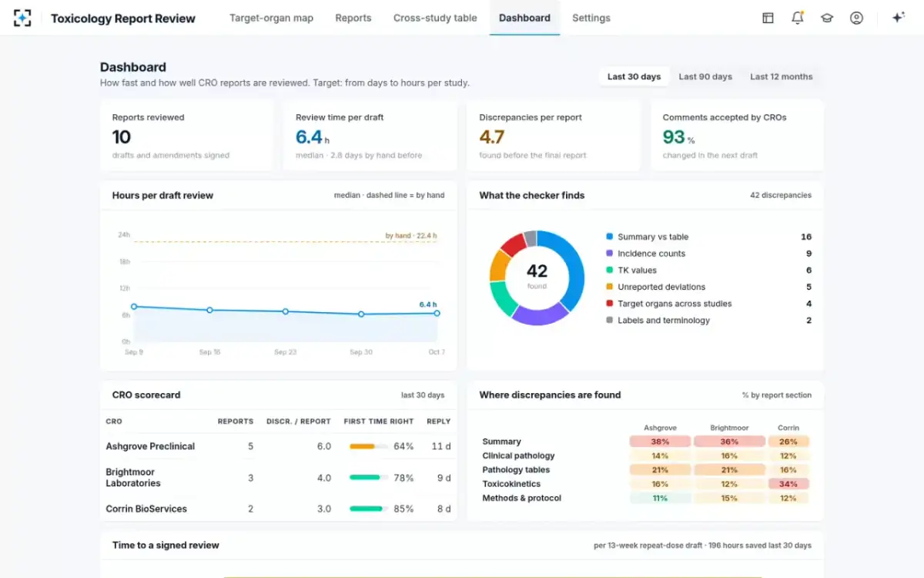Click the Toxicology Report Review title
The image size is (924, 578).
(x=123, y=18)
